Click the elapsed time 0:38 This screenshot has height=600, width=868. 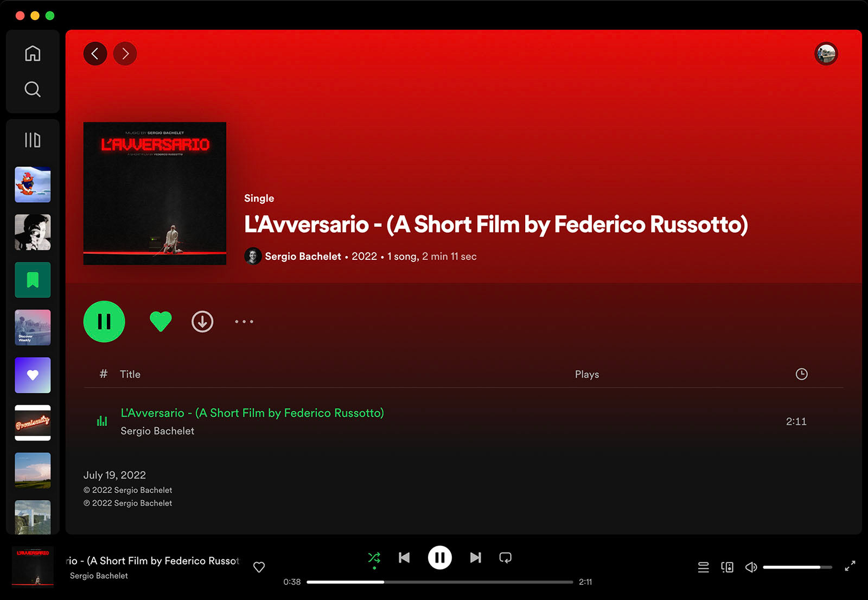(292, 582)
